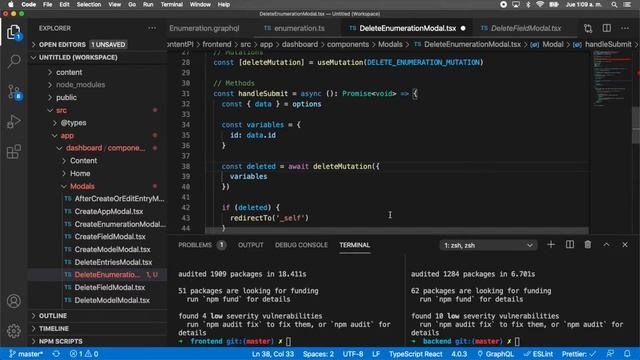Click Ln 38, Col 33 position indicator

pyautogui.click(x=273, y=354)
